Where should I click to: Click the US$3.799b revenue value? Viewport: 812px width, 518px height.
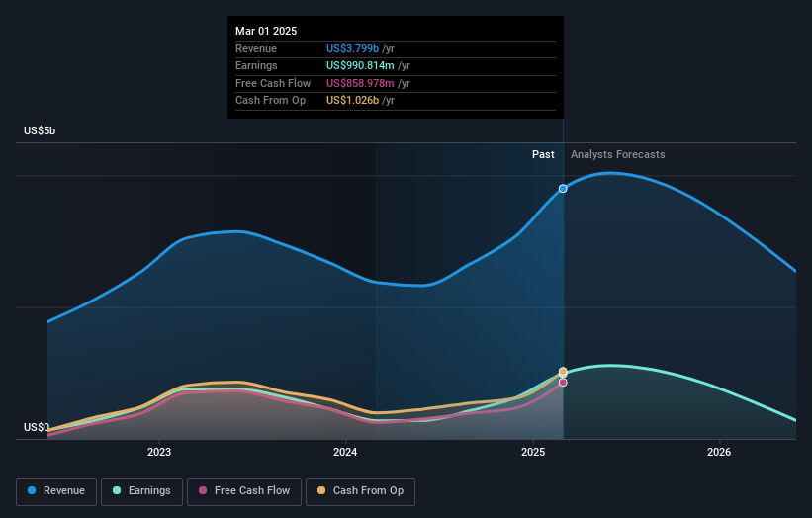click(x=353, y=48)
